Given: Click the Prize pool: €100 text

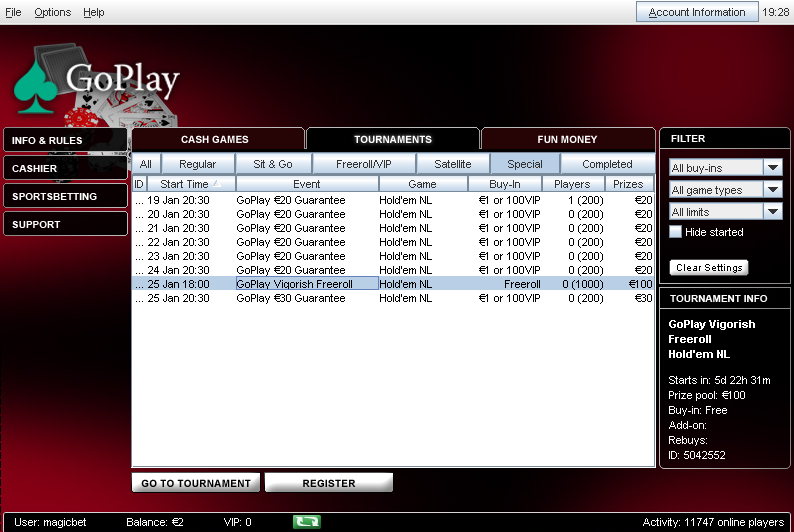Looking at the screenshot, I should (x=707, y=395).
